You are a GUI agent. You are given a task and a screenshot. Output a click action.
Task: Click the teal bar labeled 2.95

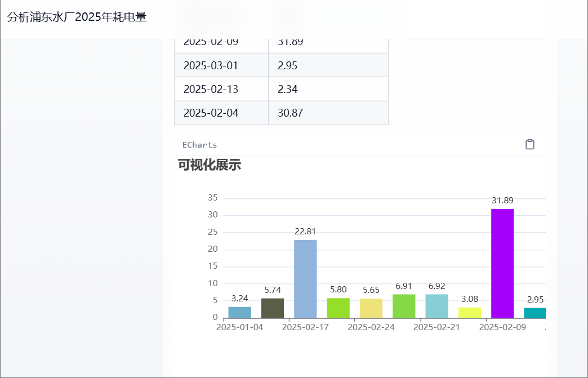(x=534, y=313)
